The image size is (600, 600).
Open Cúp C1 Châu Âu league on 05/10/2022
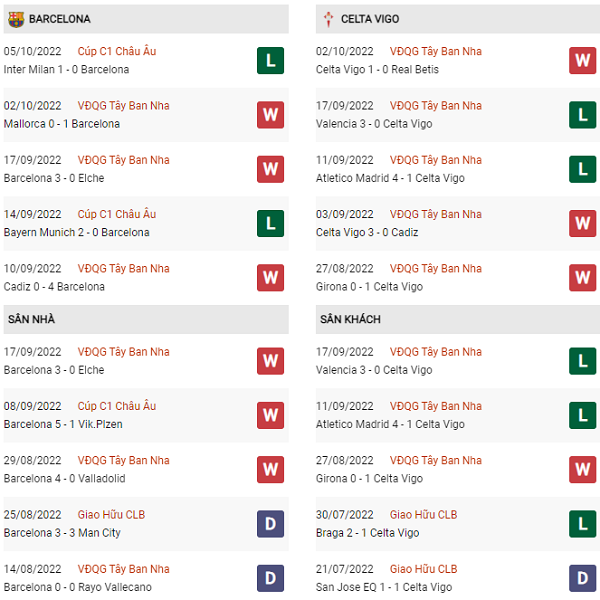(x=117, y=51)
